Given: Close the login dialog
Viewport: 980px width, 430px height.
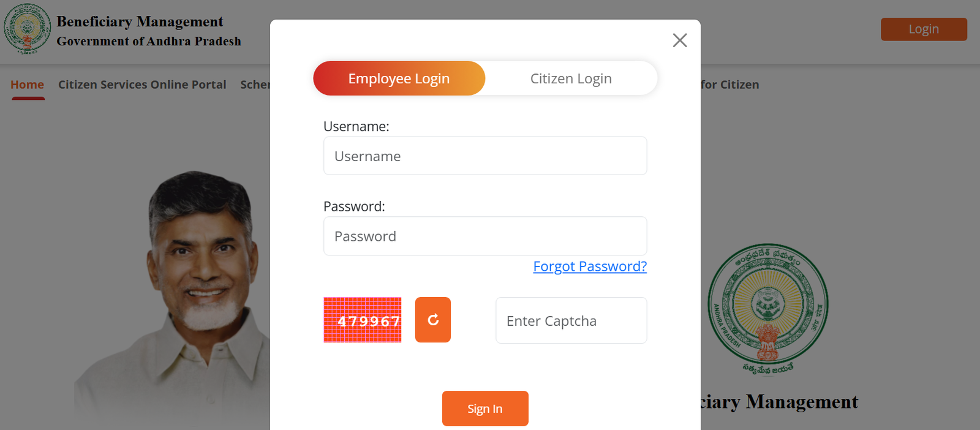Looking at the screenshot, I should (x=679, y=40).
